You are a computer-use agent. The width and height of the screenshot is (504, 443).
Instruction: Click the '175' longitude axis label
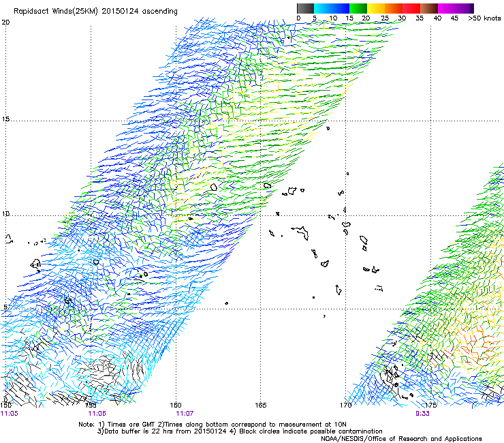430,405
